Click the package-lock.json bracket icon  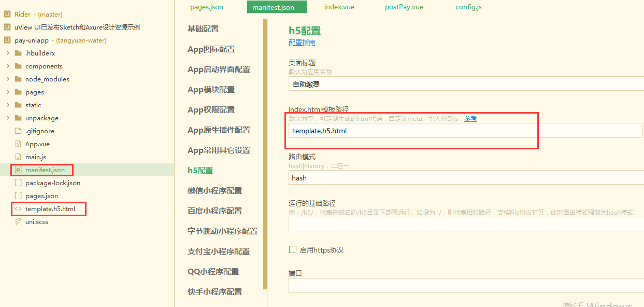(x=18, y=183)
